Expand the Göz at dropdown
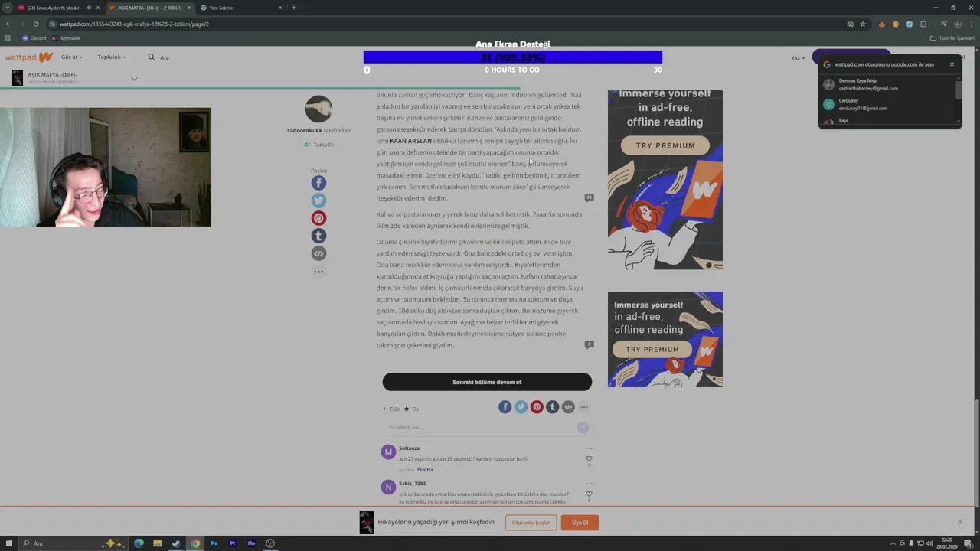The width and height of the screenshot is (980, 551). click(x=71, y=57)
